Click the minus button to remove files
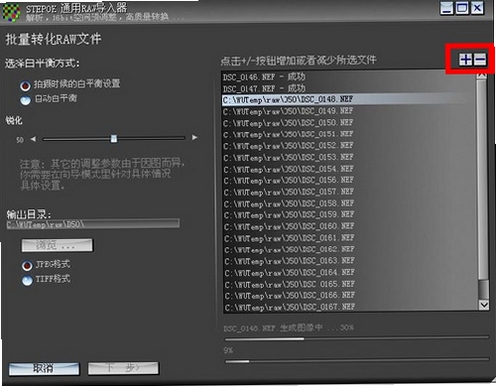This screenshot has width=496, height=386. [480, 60]
